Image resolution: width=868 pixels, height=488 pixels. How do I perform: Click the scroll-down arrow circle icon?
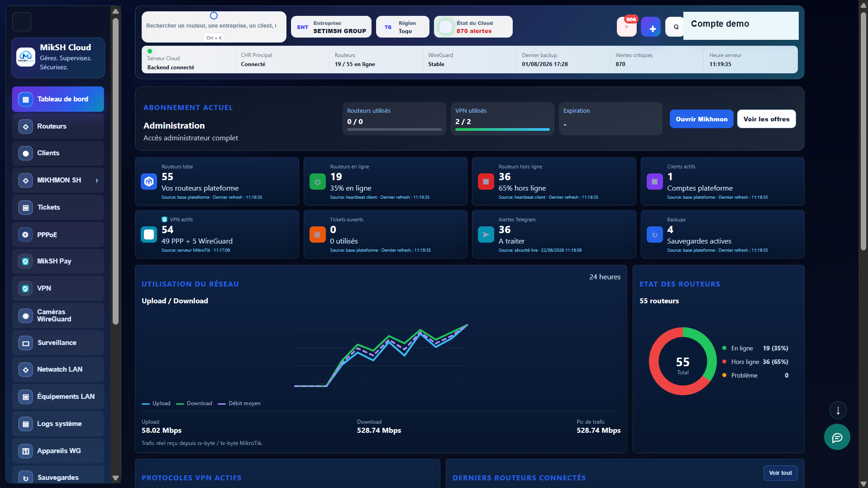point(838,410)
